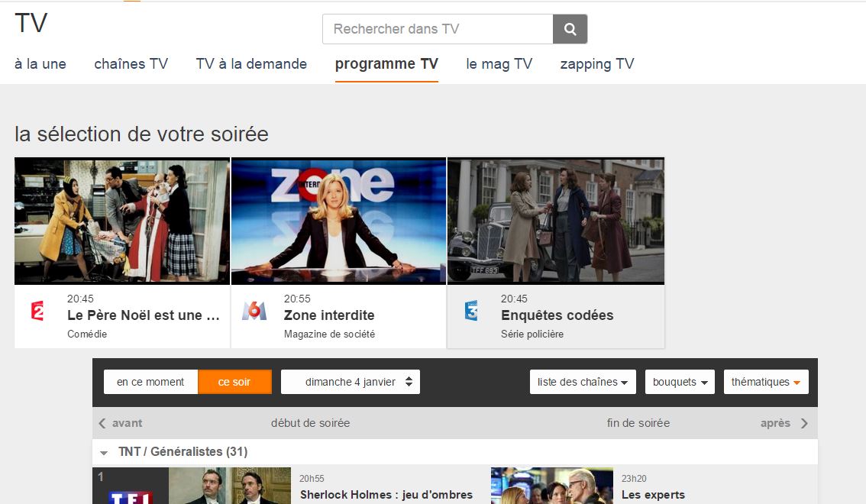This screenshot has height=504, width=866.
Task: Open the chaînes TV tab
Action: point(131,64)
